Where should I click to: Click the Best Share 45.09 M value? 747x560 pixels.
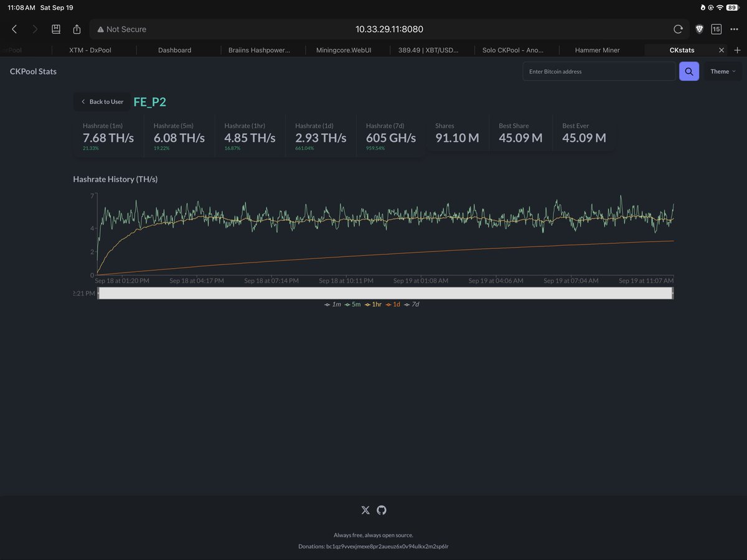(521, 138)
